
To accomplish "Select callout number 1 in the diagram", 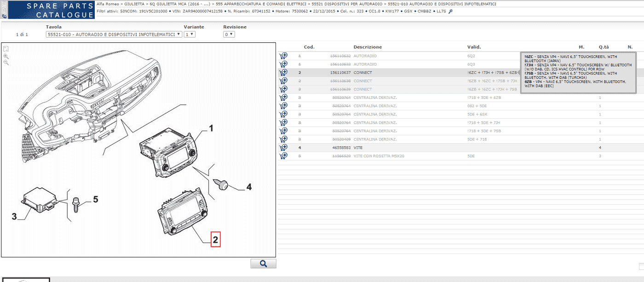I will tap(212, 129).
